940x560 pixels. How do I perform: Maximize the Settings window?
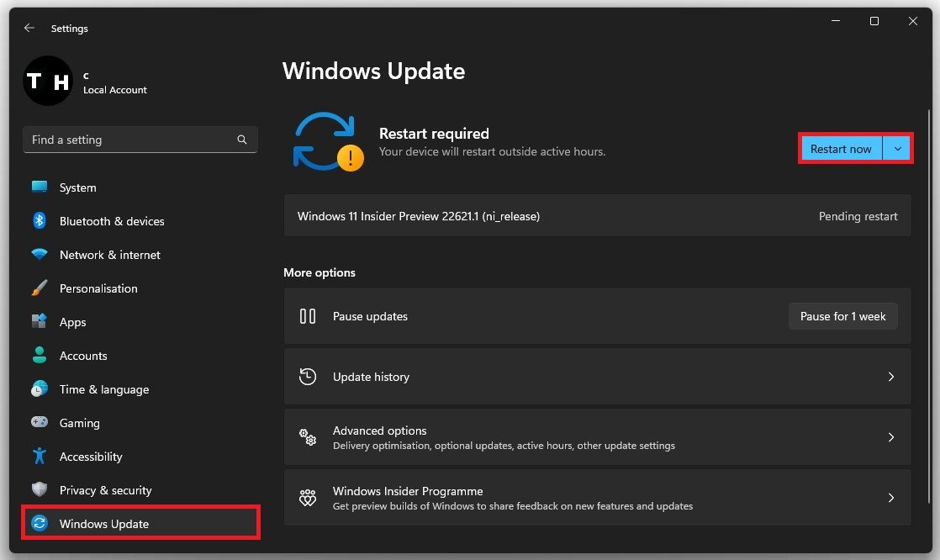[874, 21]
